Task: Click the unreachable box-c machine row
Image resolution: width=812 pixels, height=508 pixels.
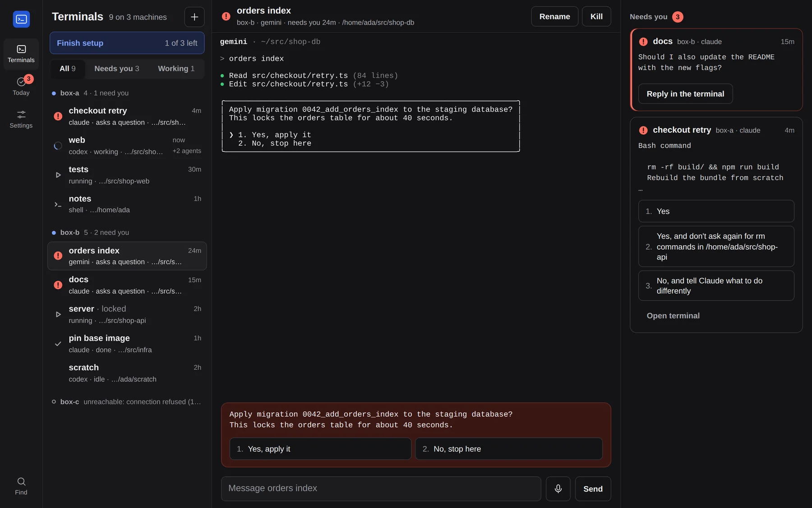Action: pyautogui.click(x=127, y=402)
